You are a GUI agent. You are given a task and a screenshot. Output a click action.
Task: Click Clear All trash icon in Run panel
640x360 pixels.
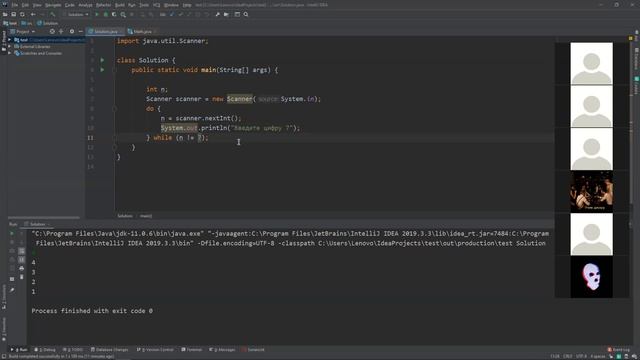pyautogui.click(x=21, y=277)
